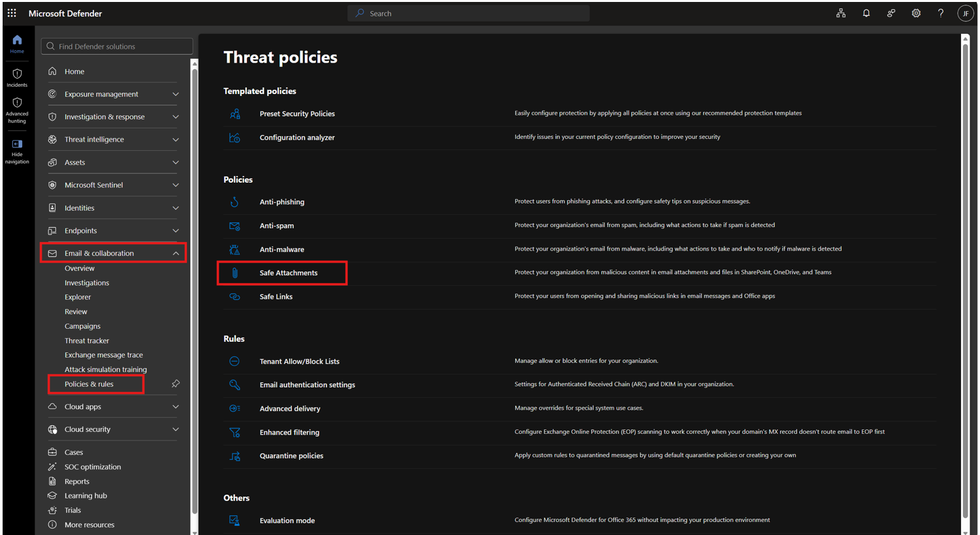Open the app launcher waffle icon
This screenshot has height=535, width=980.
12,13
